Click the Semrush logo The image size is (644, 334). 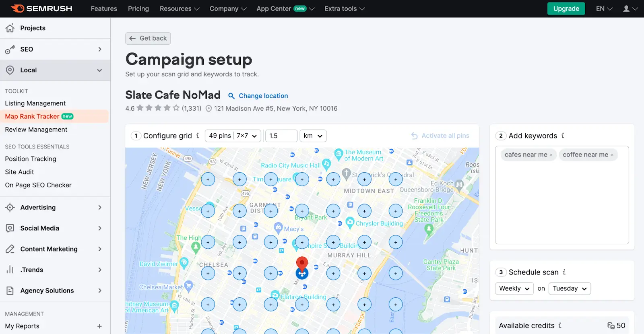coord(41,8)
